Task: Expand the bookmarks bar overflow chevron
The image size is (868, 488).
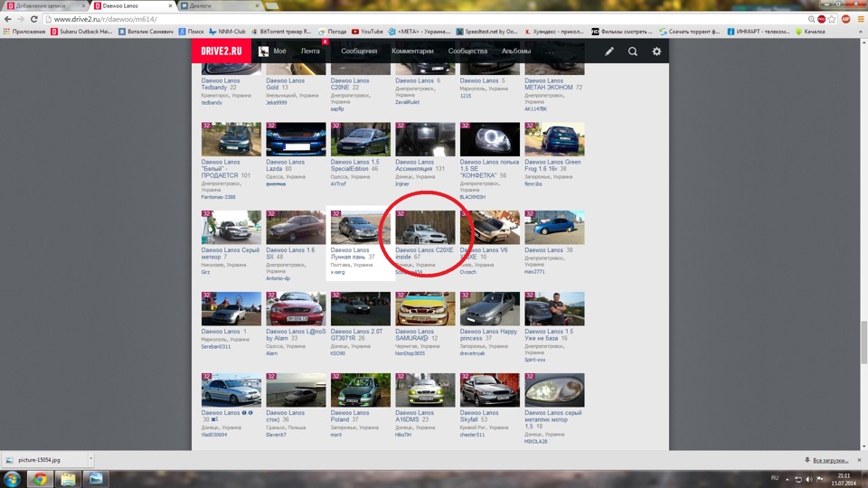Action: [860, 32]
